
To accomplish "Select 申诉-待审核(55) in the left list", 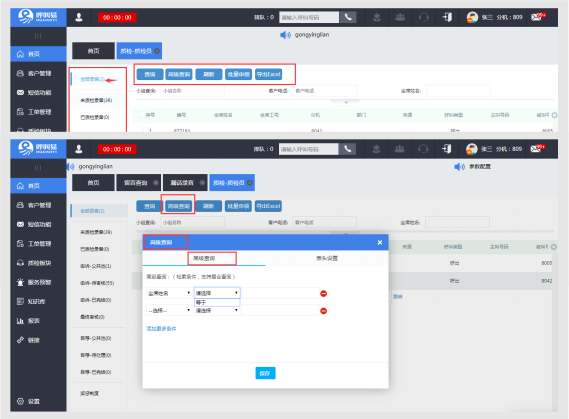I will pyautogui.click(x=97, y=283).
